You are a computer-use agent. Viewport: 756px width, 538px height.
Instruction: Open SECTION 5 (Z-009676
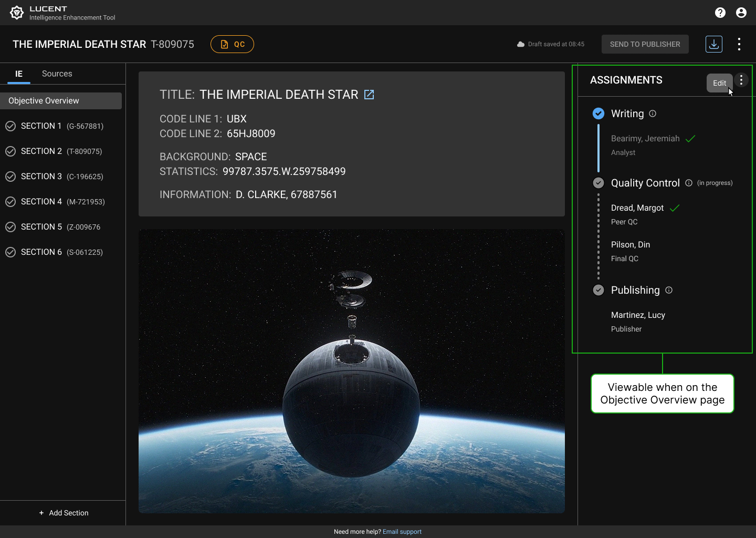point(60,227)
